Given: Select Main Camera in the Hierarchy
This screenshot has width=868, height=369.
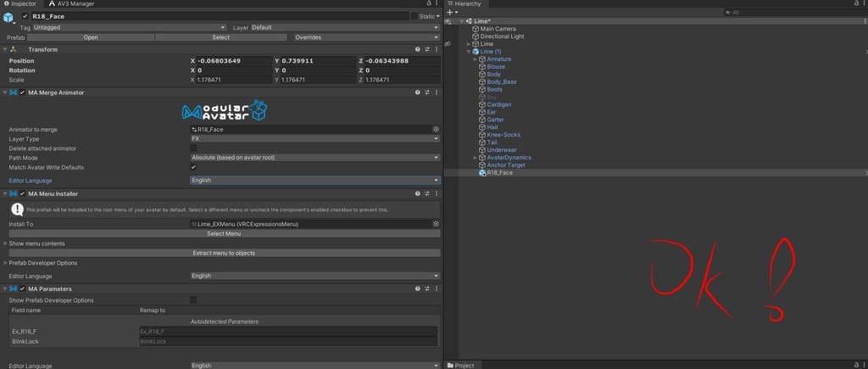Looking at the screenshot, I should point(498,29).
